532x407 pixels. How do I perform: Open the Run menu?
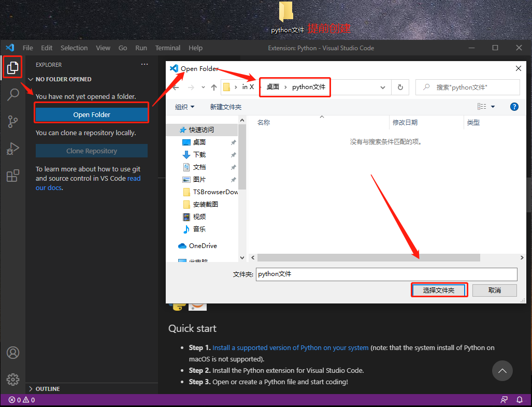[x=140, y=48]
